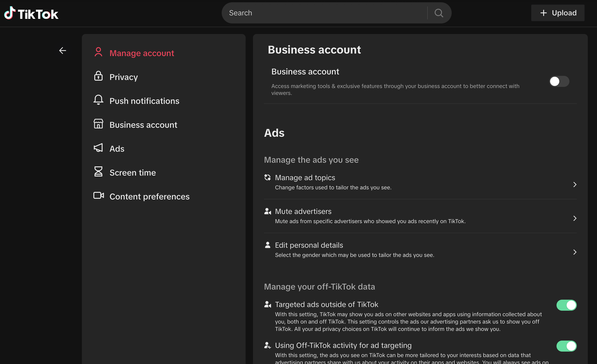
Task: Click the Ads megaphone icon
Action: click(98, 148)
